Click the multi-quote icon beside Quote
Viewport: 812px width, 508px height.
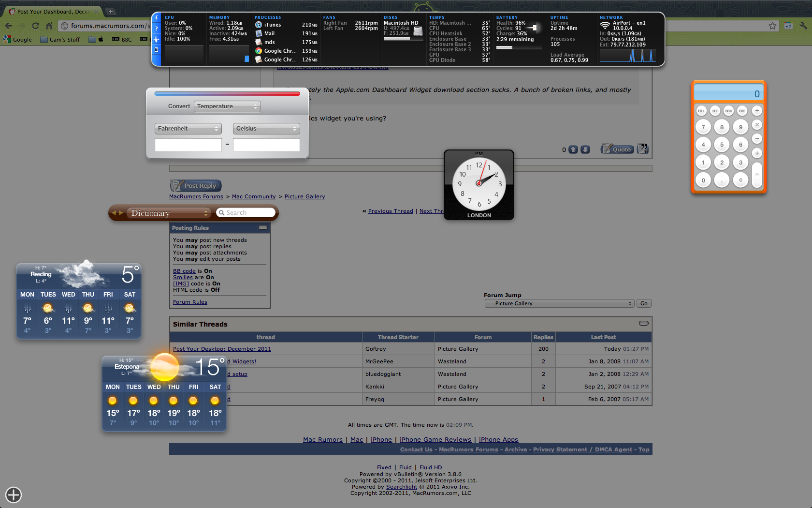pos(643,149)
